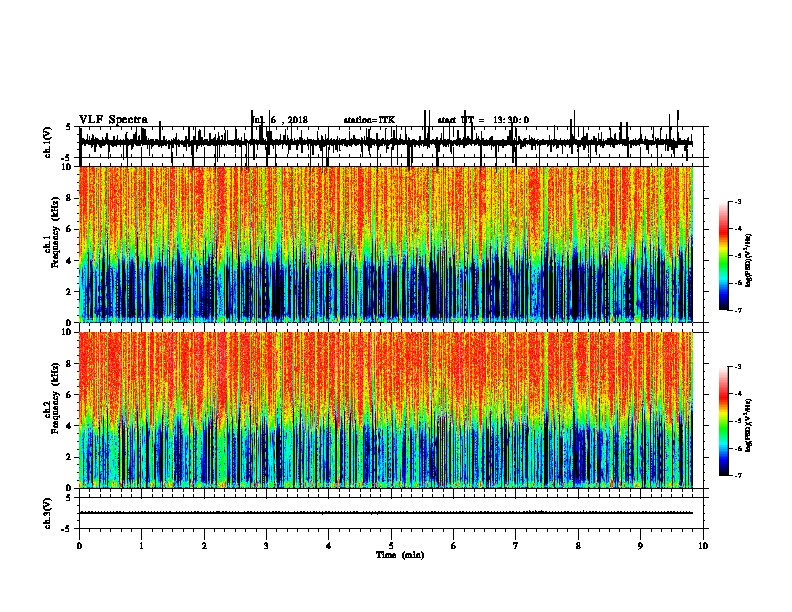Click the "station=ITK" label
This screenshot has height=612, width=792.
[x=369, y=120]
